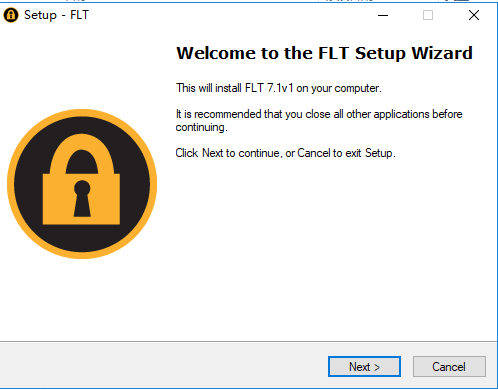This screenshot has height=390, width=498.
Task: Click the 'Welcome to the FLT Setup Wizard' heading
Action: (x=324, y=53)
